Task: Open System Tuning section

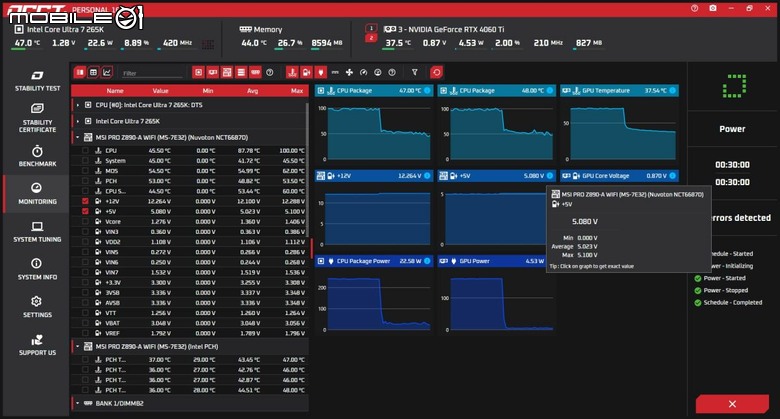Action: [x=37, y=232]
